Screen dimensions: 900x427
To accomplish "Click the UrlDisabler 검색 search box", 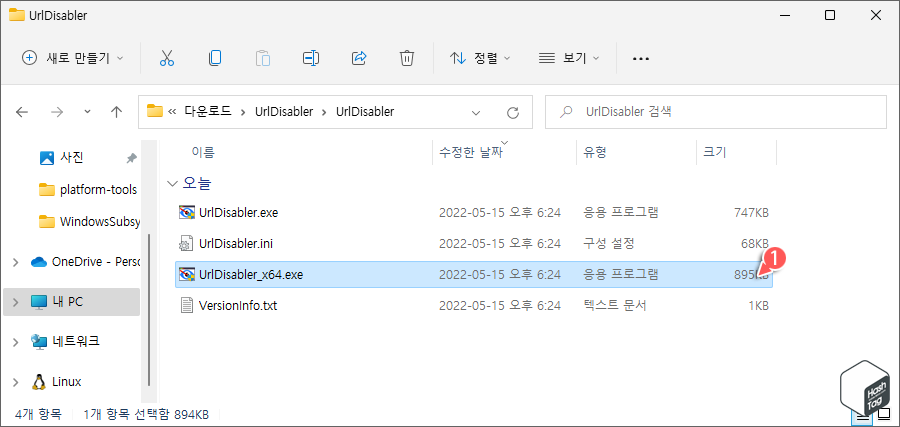I will tap(715, 112).
